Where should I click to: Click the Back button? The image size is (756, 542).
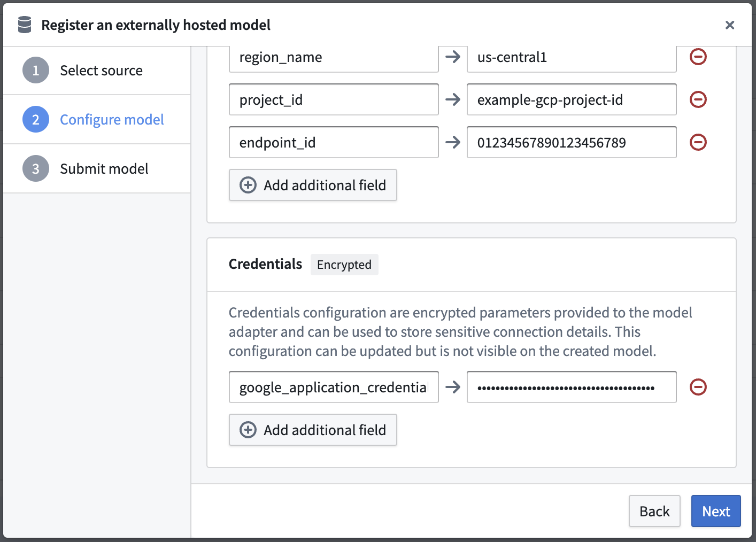(x=654, y=511)
